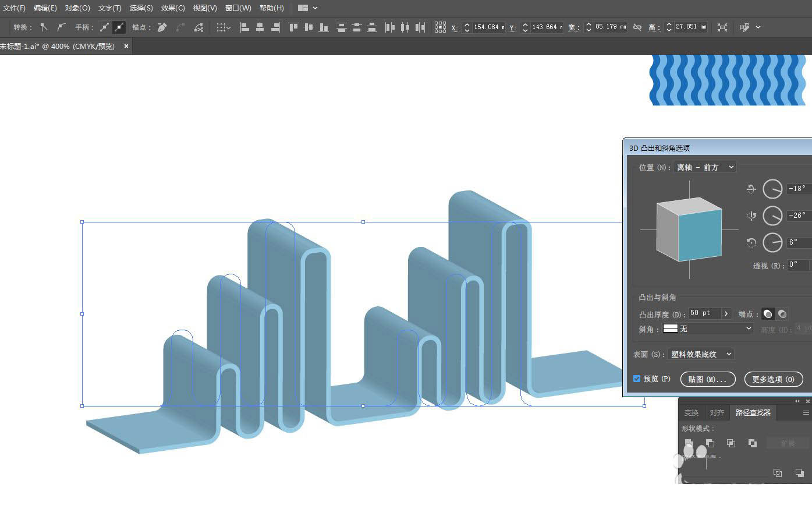Cut path at selected anchor points
This screenshot has width=812, height=530.
[199, 27]
